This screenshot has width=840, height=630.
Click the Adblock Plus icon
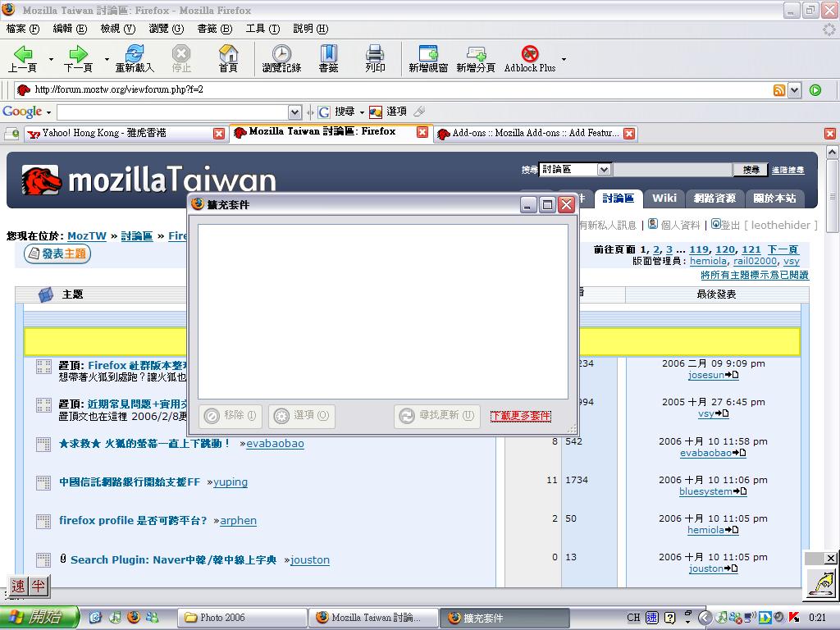click(x=530, y=58)
